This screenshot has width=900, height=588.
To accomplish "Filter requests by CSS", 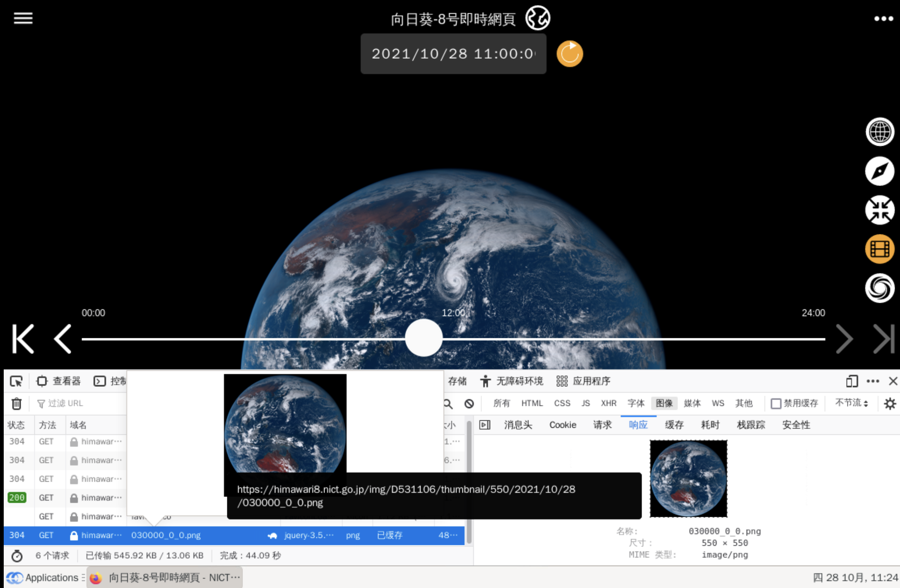I will [562, 403].
